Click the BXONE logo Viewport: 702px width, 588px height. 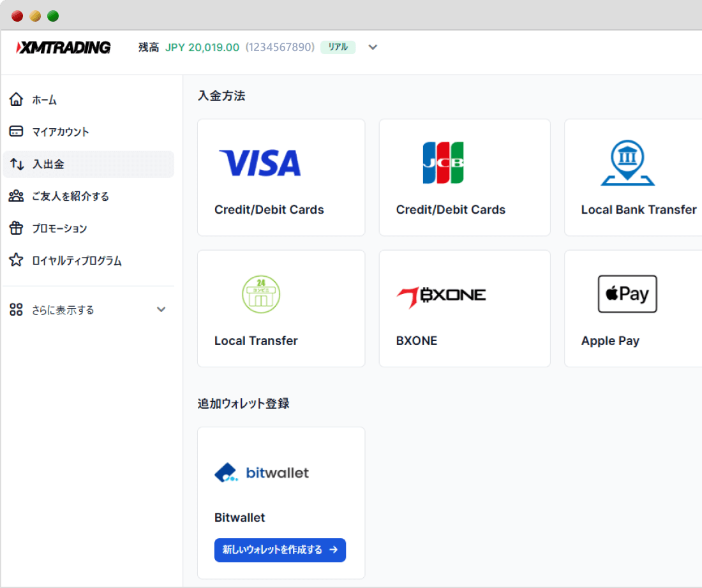click(441, 297)
